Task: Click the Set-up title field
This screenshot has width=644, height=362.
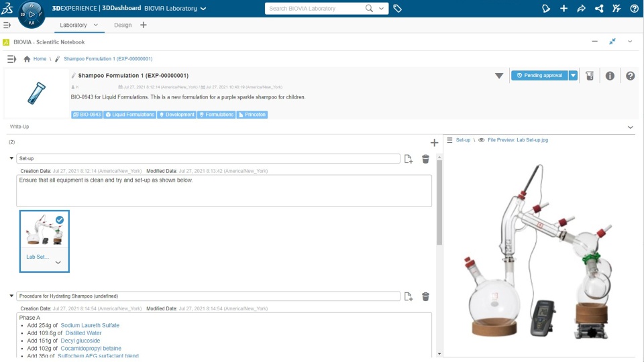Action: 208,158
